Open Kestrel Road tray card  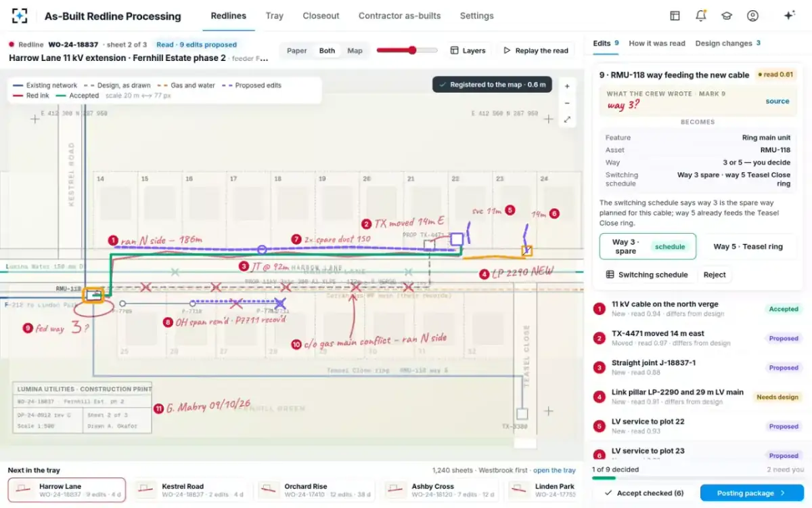(x=190, y=490)
